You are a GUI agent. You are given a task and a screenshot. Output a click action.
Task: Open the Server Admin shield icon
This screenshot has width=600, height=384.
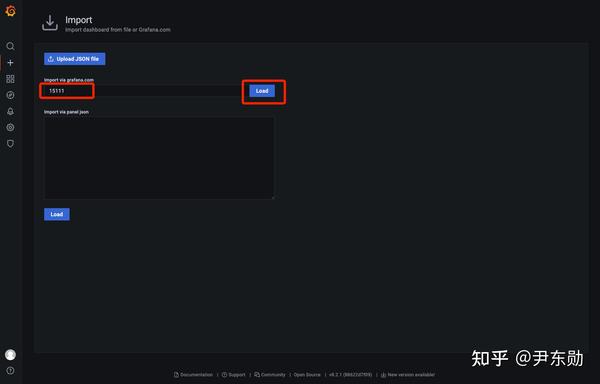click(10, 143)
